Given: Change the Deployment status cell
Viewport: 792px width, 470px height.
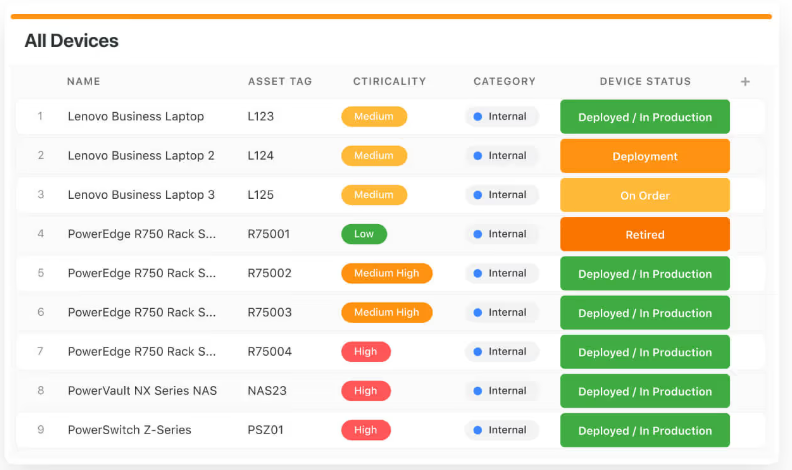Looking at the screenshot, I should (645, 156).
